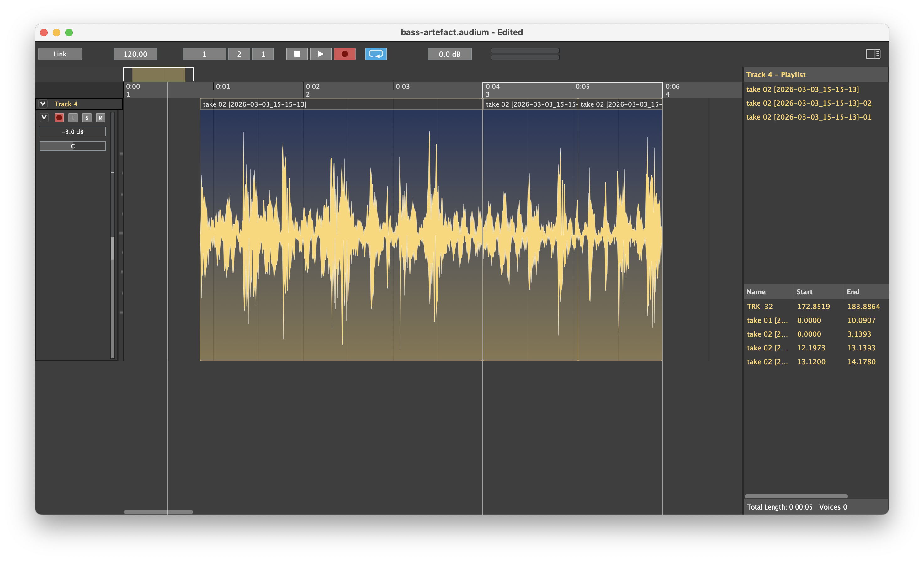Collapse the Track 4 header chevron

tap(43, 104)
